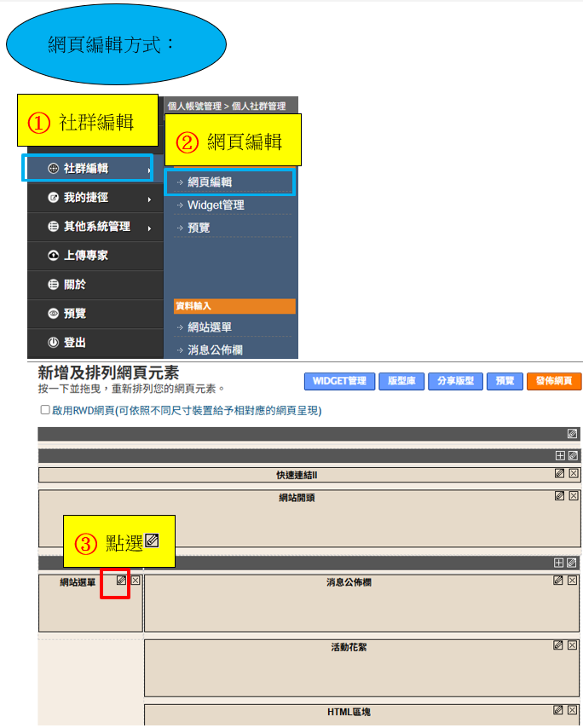Screen dimensions: 583x728
Task: Open the 預覽 submenu link
Action: pos(199,228)
